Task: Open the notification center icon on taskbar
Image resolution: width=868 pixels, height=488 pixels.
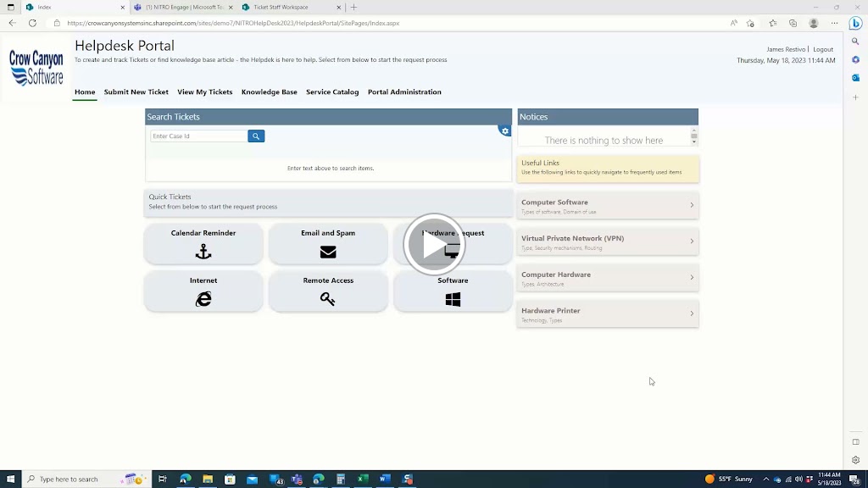Action: point(855,480)
